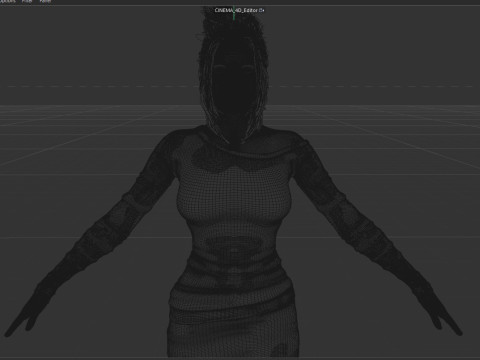Click the small icon after the CINEMA 4D_Editor label
This screenshot has width=480, height=360.
262,10
